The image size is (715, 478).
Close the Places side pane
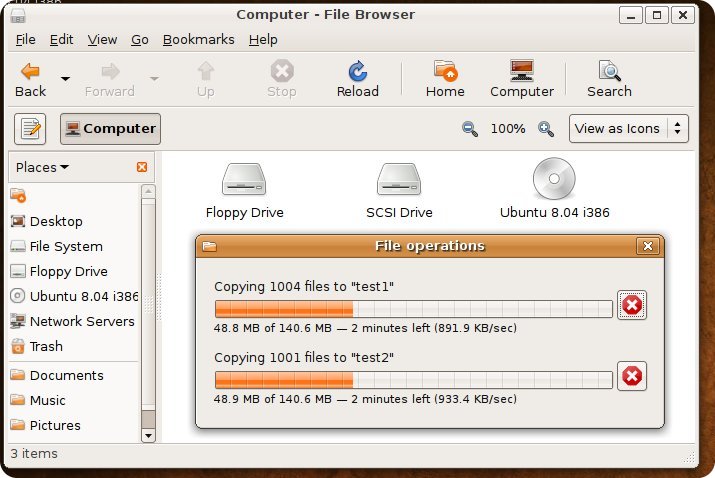(x=142, y=167)
